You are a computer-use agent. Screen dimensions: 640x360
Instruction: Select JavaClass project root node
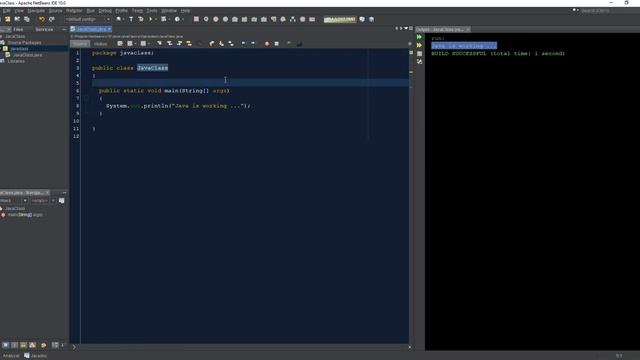click(x=15, y=36)
